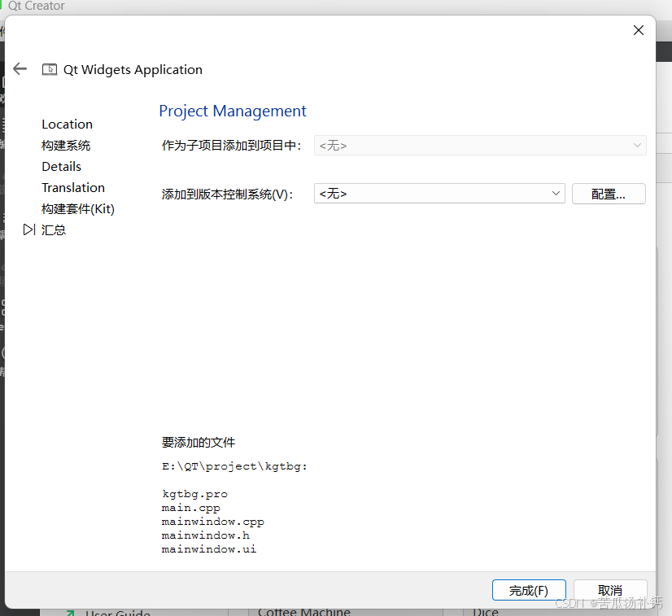Select the Location step in sidebar
Viewport: 672px width, 616px height.
pyautogui.click(x=68, y=125)
